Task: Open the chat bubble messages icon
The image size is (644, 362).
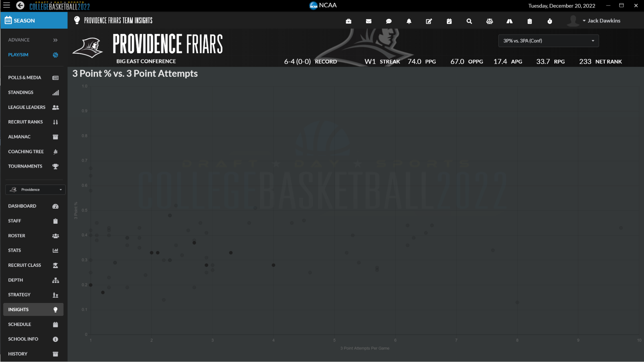Action: pyautogui.click(x=389, y=21)
